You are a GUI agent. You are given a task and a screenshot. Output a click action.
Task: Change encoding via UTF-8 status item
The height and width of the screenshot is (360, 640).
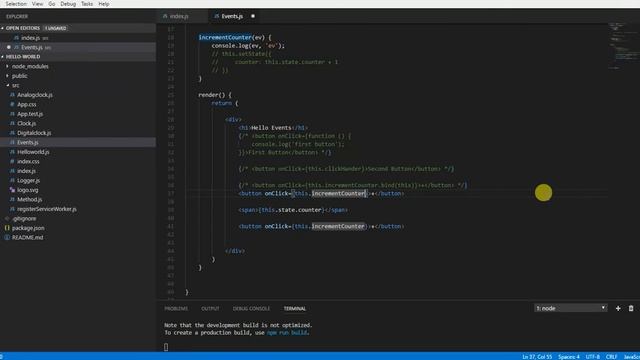click(593, 357)
